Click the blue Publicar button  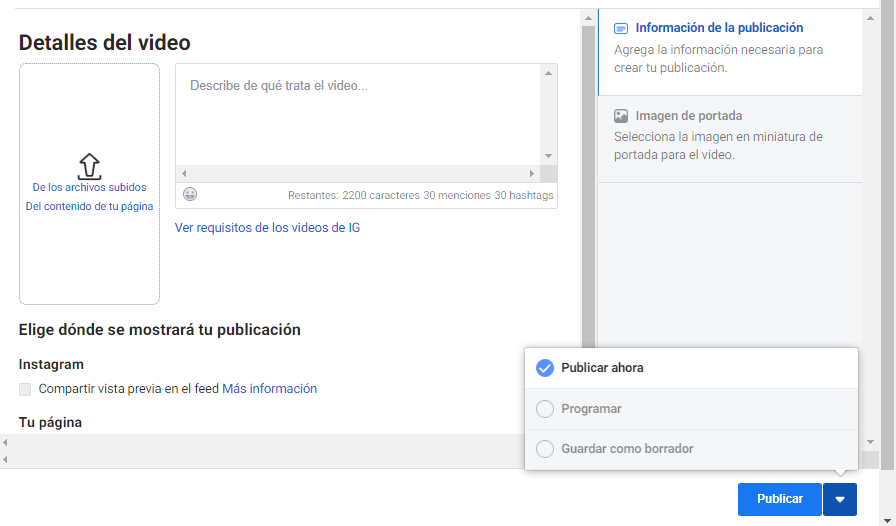coord(779,499)
